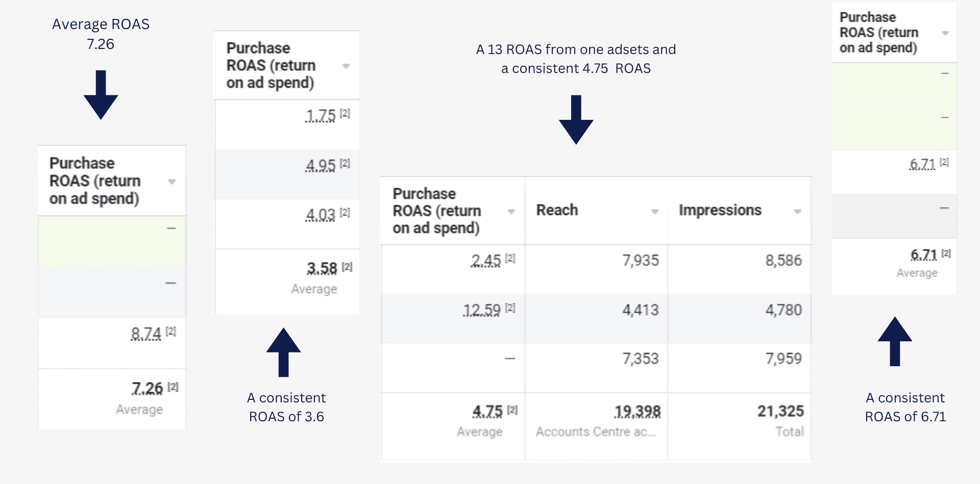
Task: Click the underlined 2.45 ROAS value
Action: (485, 261)
